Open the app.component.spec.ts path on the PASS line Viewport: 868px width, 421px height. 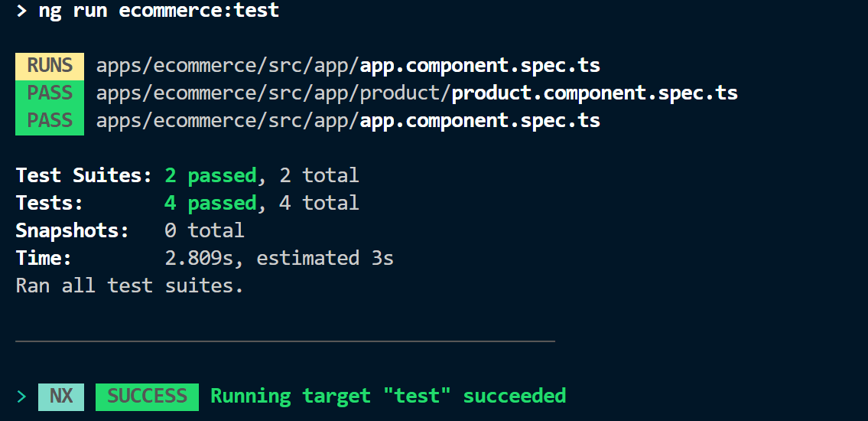348,121
